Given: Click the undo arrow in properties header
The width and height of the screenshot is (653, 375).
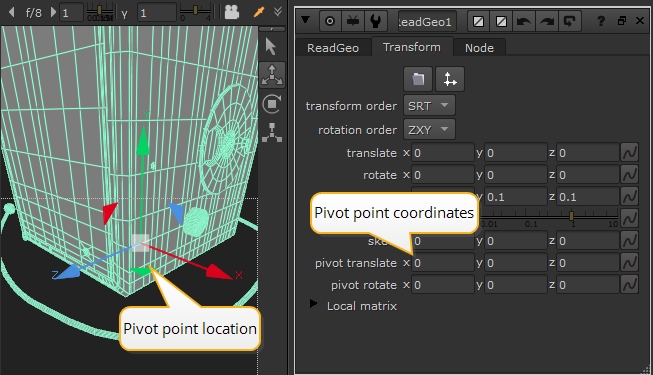Looking at the screenshot, I should (x=523, y=21).
